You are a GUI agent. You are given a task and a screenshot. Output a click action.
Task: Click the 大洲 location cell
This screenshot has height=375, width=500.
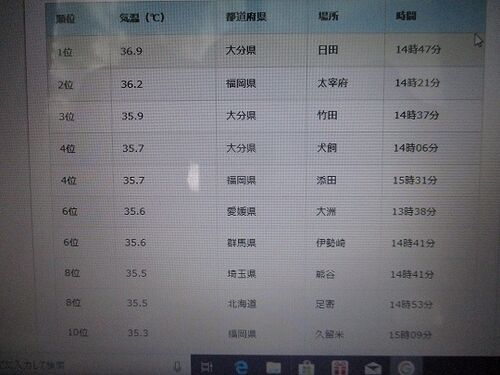(x=326, y=211)
